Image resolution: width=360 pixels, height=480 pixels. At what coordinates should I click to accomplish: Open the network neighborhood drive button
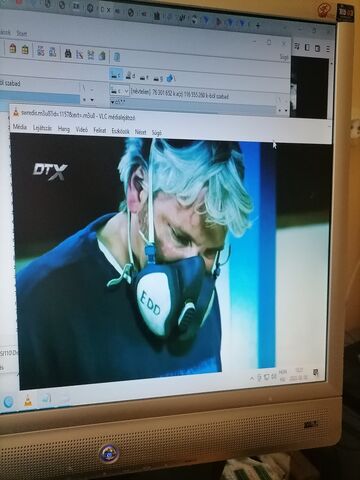point(170,79)
